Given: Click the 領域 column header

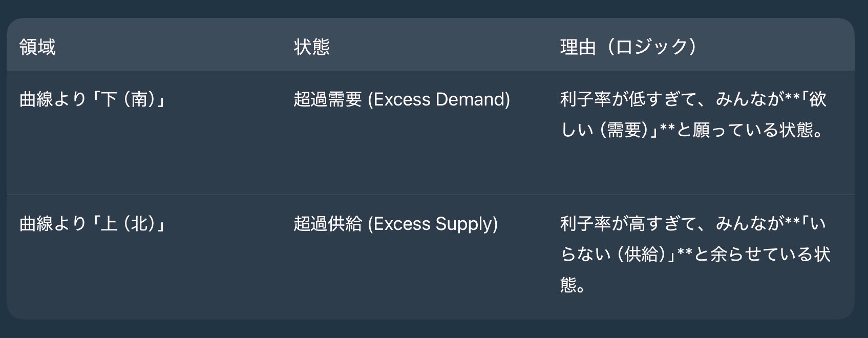Looking at the screenshot, I should [x=37, y=47].
